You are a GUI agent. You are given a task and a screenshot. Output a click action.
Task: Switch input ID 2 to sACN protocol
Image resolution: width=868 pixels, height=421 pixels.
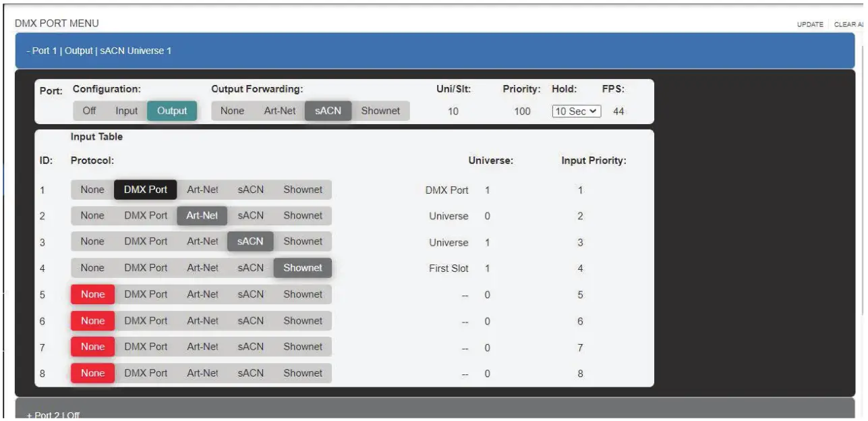click(250, 215)
